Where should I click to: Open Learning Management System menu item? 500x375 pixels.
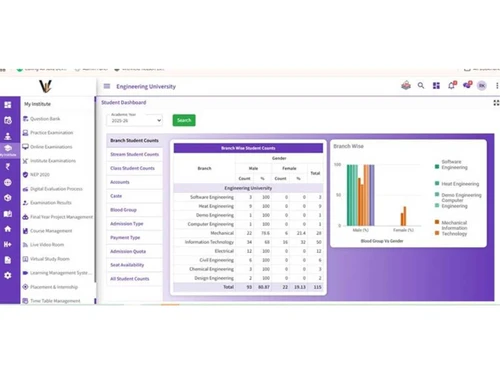pyautogui.click(x=57, y=273)
